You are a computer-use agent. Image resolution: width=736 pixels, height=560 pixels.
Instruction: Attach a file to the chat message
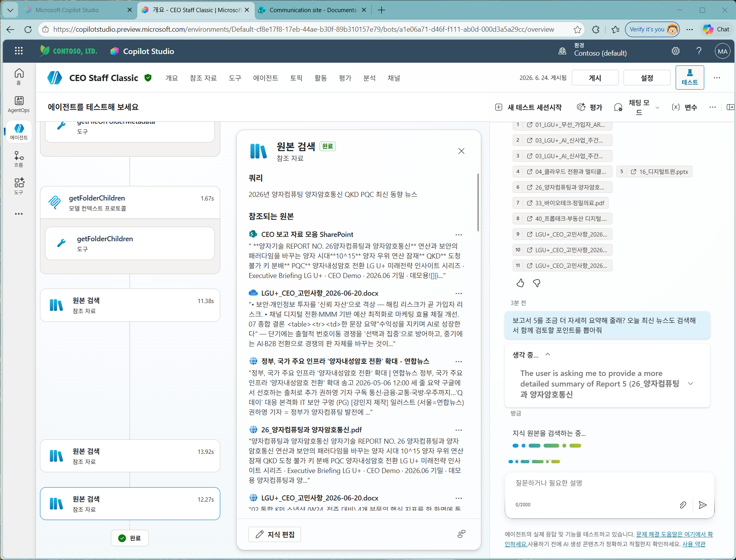click(x=683, y=505)
